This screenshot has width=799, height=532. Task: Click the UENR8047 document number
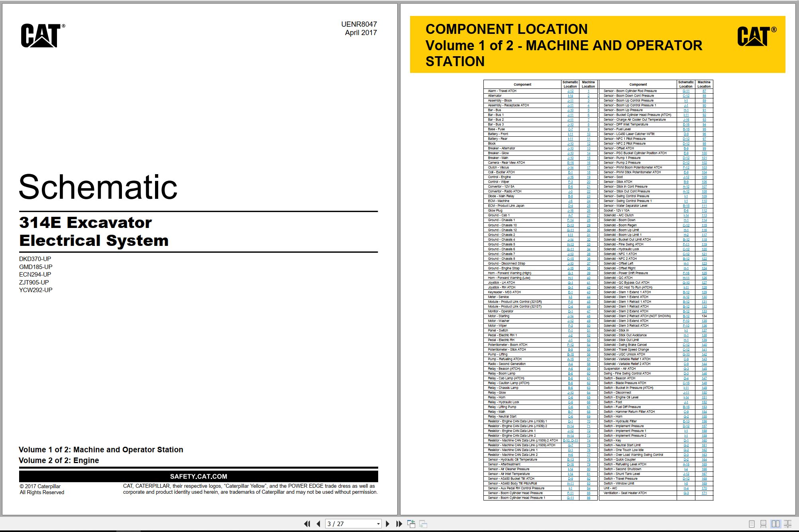(x=359, y=24)
